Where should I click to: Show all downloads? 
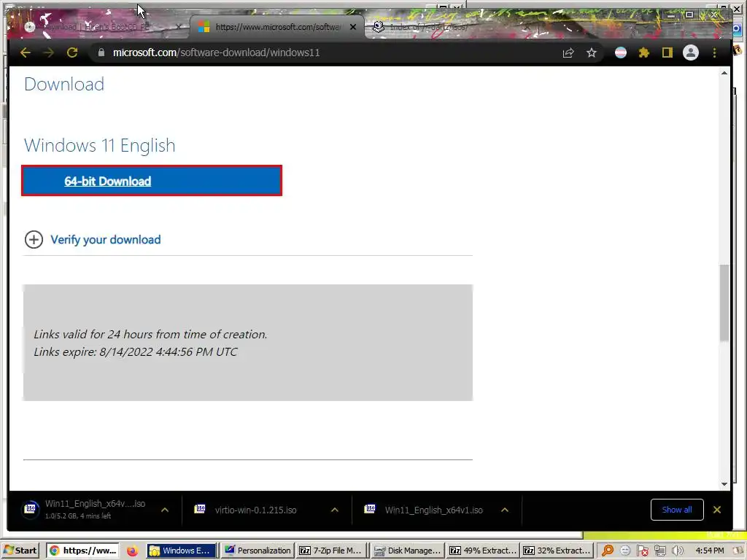point(677,510)
